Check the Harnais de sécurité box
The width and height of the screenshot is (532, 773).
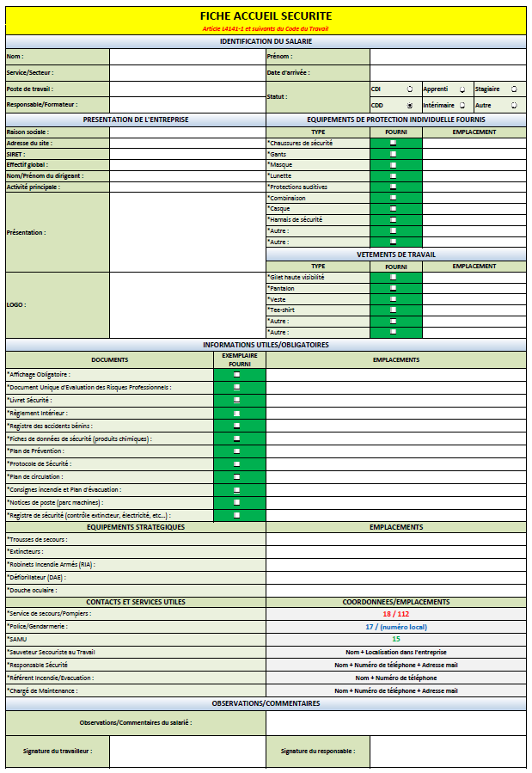tap(394, 219)
